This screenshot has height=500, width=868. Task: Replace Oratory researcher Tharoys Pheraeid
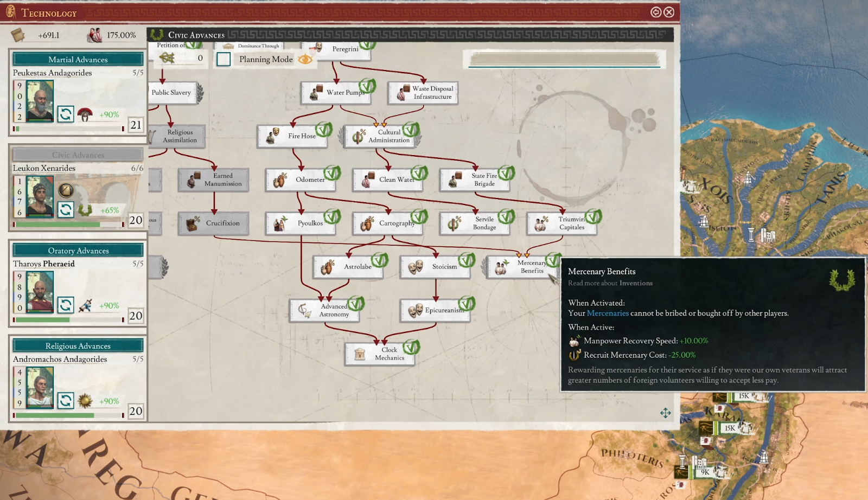(x=66, y=305)
